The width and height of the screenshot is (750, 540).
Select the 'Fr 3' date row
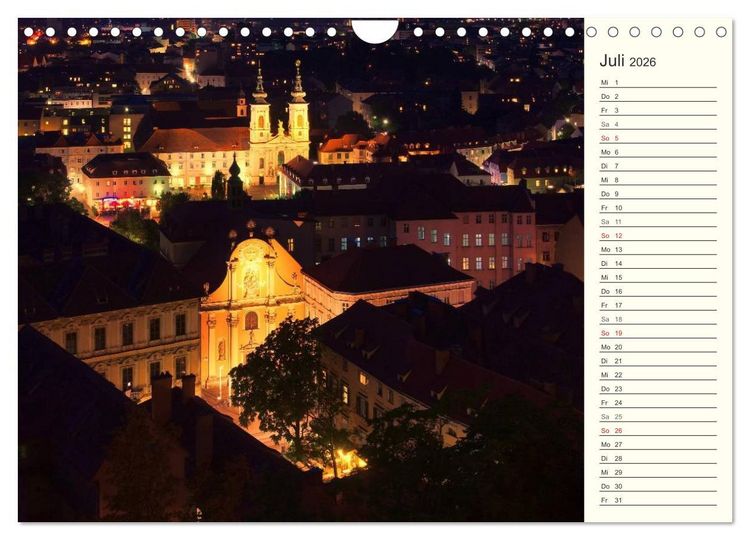[658, 110]
